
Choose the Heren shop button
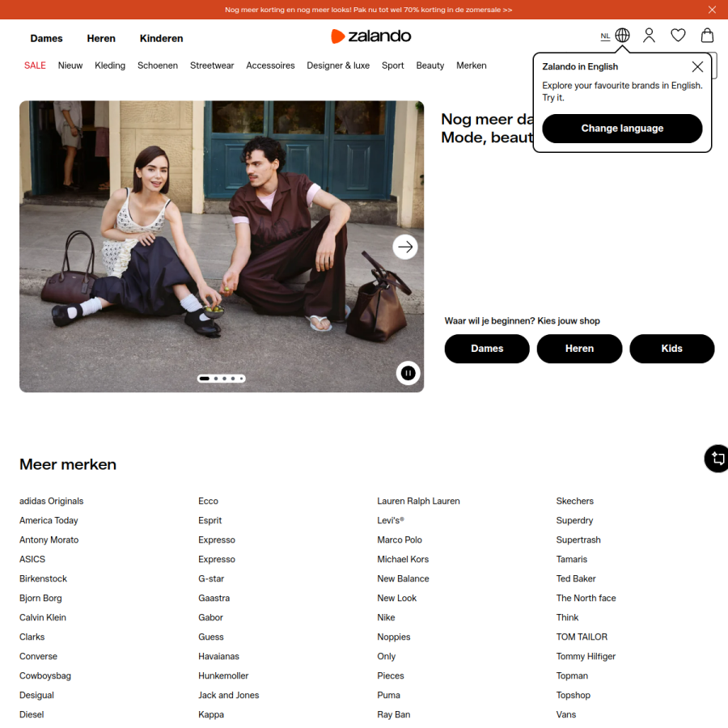pyautogui.click(x=579, y=349)
